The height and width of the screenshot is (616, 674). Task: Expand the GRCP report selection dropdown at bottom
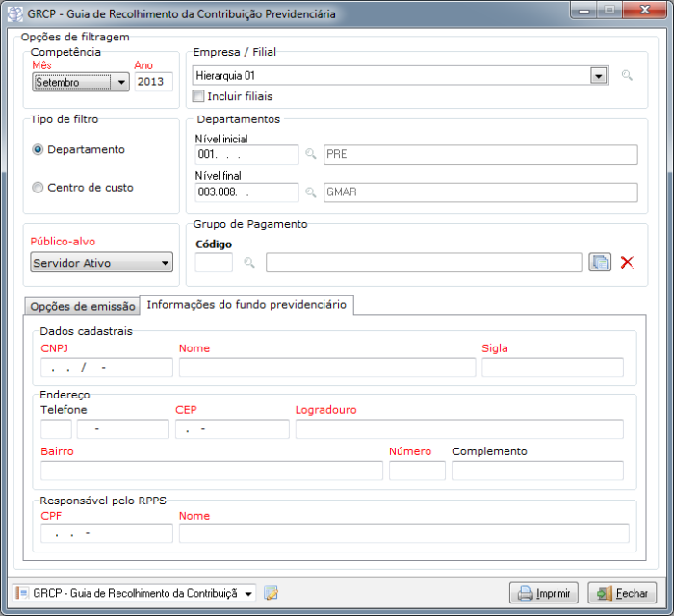point(248,594)
